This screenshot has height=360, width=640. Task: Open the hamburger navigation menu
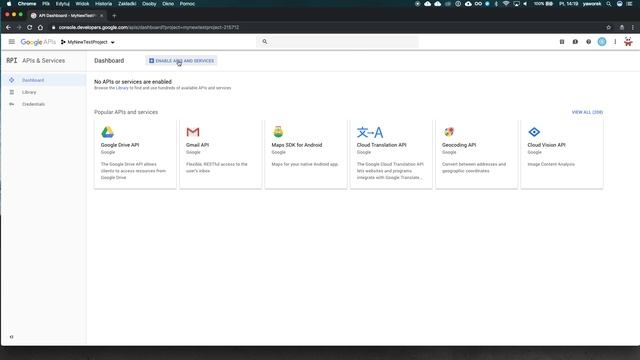(11, 42)
